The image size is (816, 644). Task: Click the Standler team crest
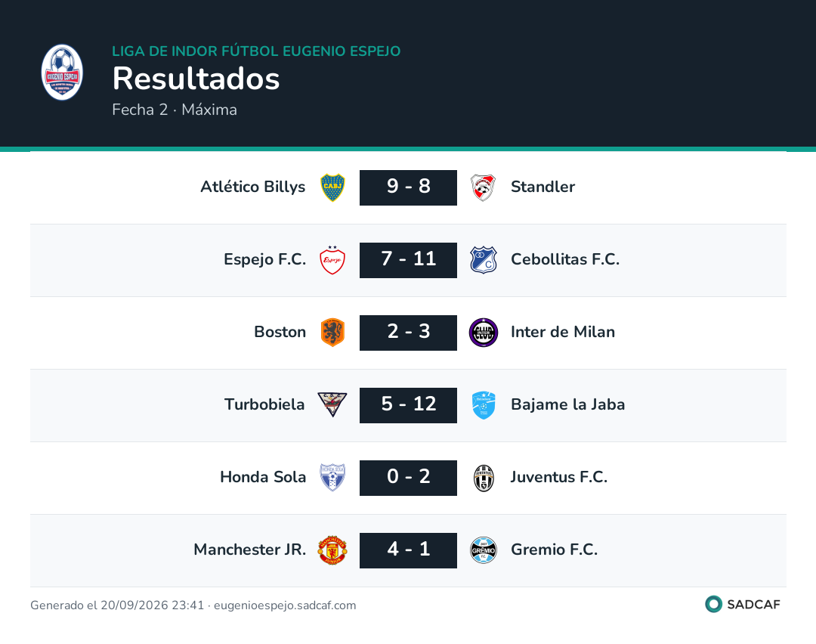pyautogui.click(x=484, y=187)
